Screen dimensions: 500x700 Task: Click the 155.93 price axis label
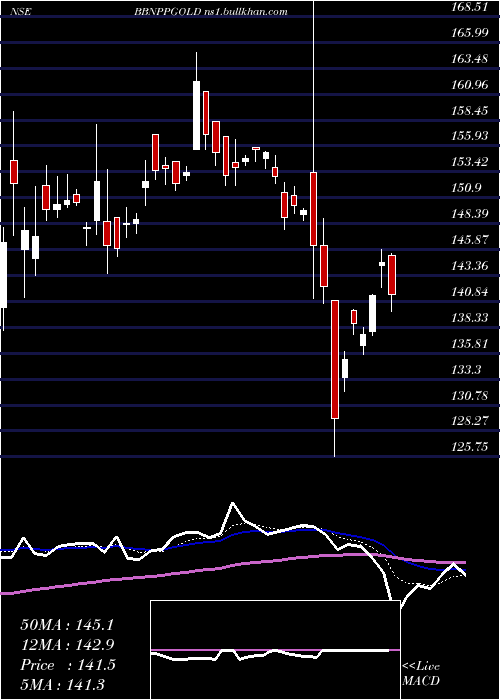469,136
